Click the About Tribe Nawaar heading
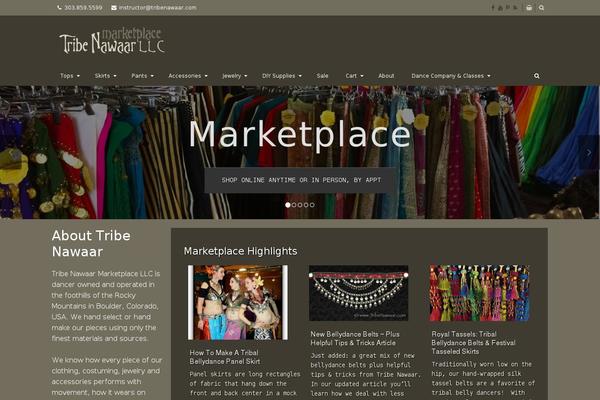Viewport: 600px width, 400px height. coord(91,243)
